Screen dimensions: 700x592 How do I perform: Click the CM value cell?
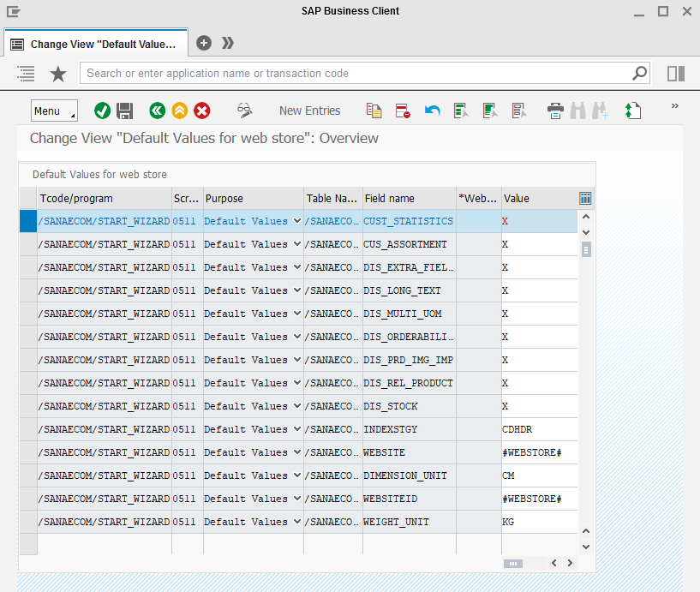(539, 475)
